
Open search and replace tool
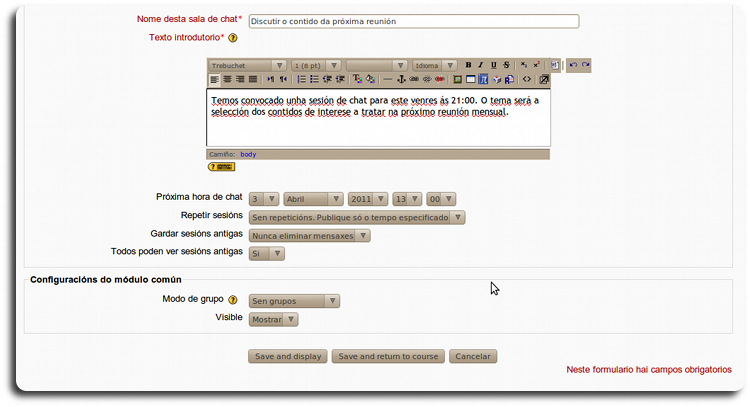(x=509, y=79)
